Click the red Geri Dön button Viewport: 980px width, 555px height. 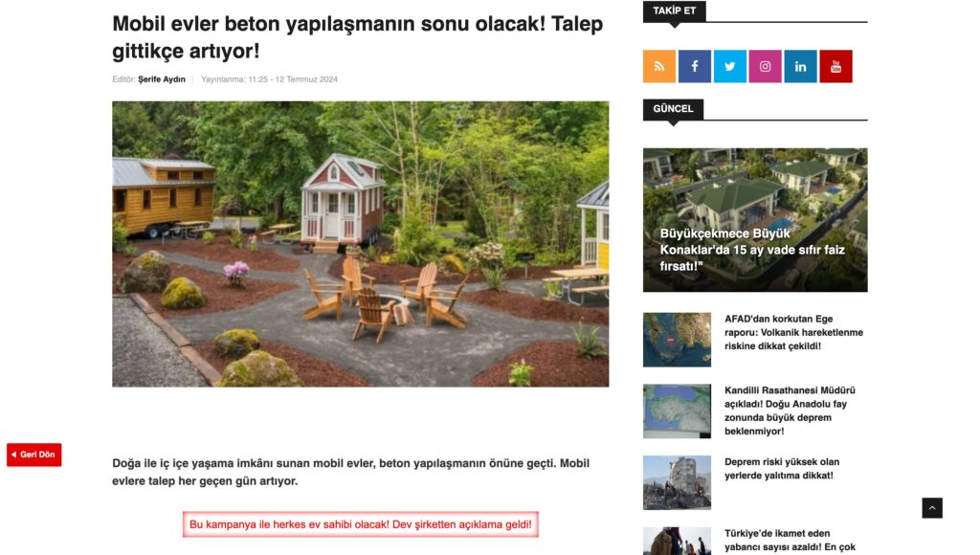pyautogui.click(x=34, y=455)
